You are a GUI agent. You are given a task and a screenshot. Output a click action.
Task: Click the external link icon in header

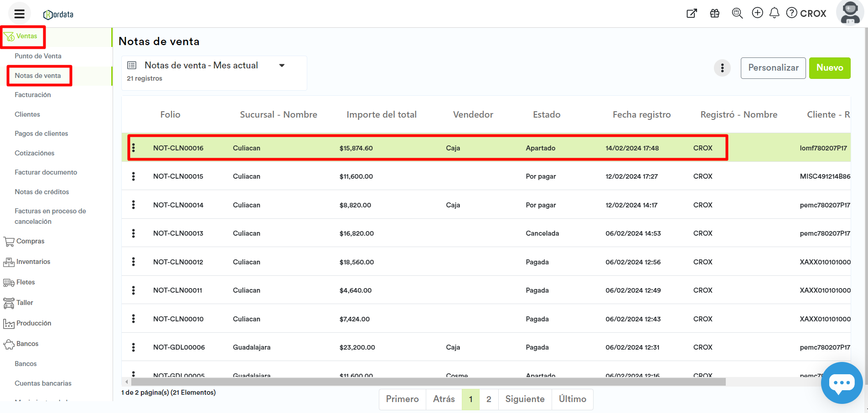coord(692,13)
